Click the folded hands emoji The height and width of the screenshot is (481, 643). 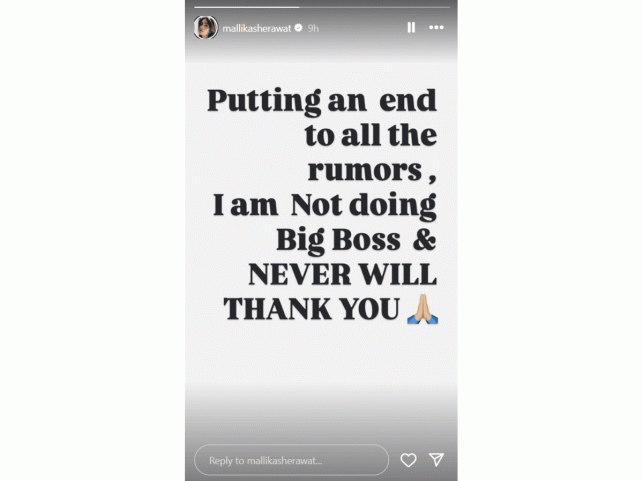point(422,309)
